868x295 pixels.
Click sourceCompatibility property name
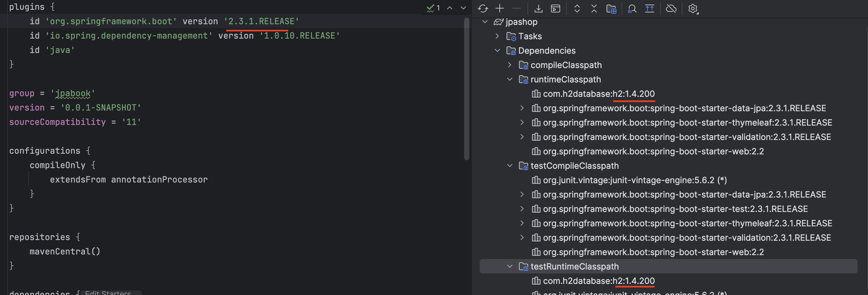pos(57,122)
